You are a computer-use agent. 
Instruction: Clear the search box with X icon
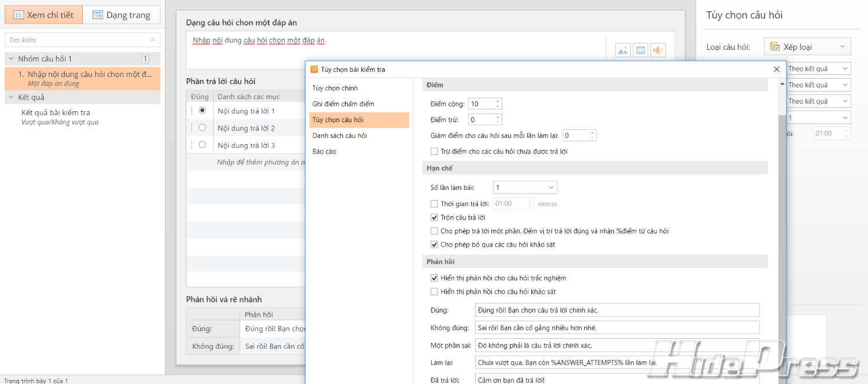pos(153,40)
